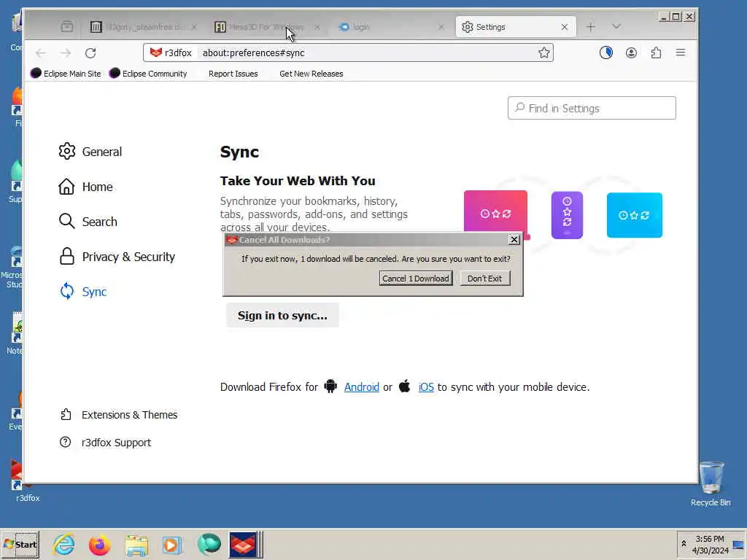Open the extensions puzzle icon
The image size is (747, 560).
(656, 52)
